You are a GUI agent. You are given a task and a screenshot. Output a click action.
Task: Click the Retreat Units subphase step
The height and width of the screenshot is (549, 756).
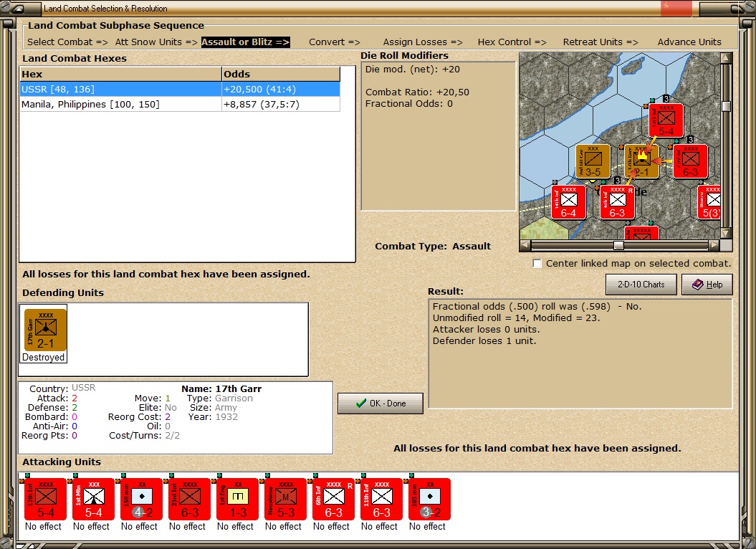click(601, 42)
